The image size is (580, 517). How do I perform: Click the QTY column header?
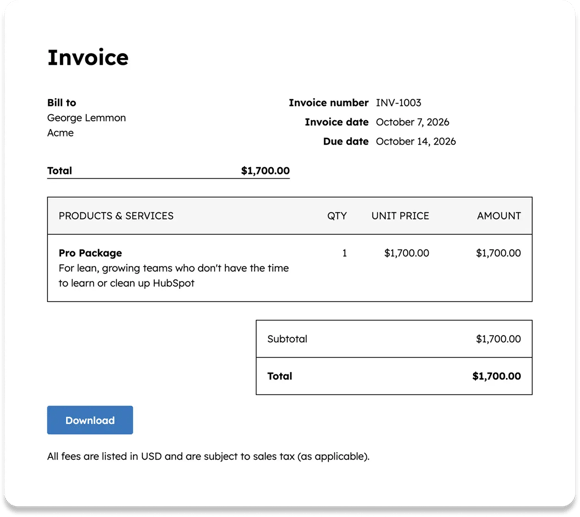[x=337, y=216]
